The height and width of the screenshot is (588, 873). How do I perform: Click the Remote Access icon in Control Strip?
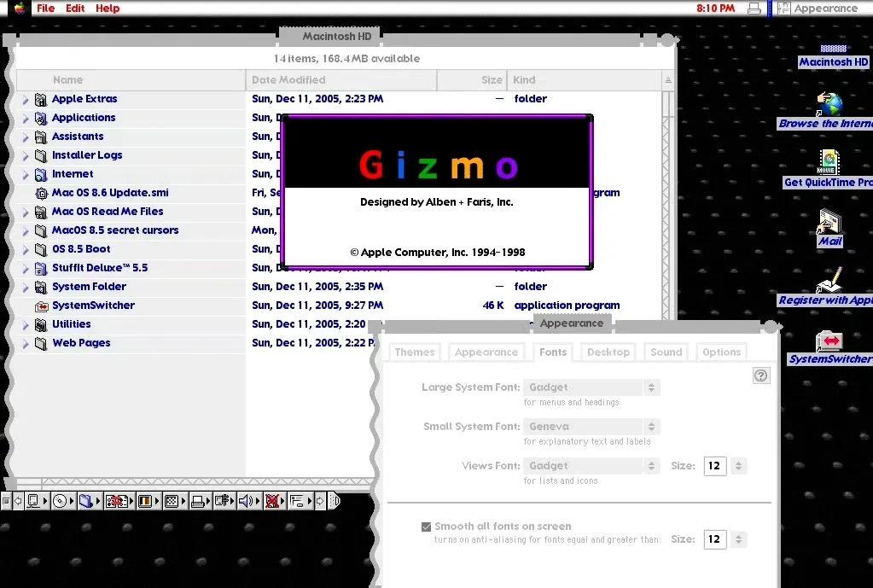(x=224, y=501)
